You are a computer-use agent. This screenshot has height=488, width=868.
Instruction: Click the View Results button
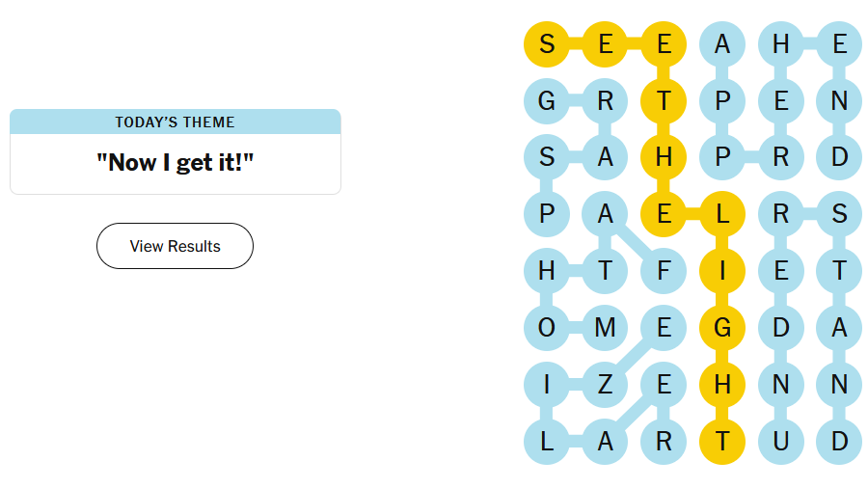coord(175,246)
